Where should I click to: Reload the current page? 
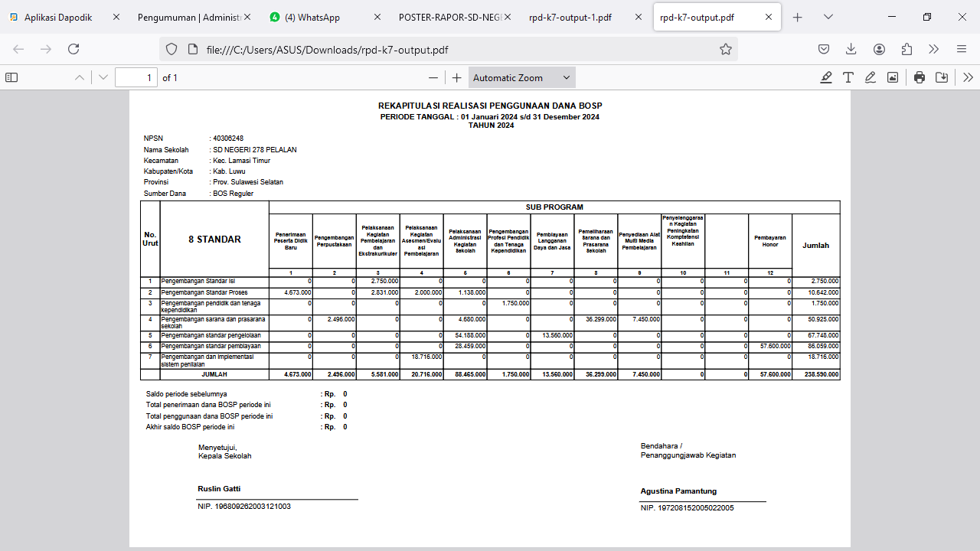click(73, 49)
